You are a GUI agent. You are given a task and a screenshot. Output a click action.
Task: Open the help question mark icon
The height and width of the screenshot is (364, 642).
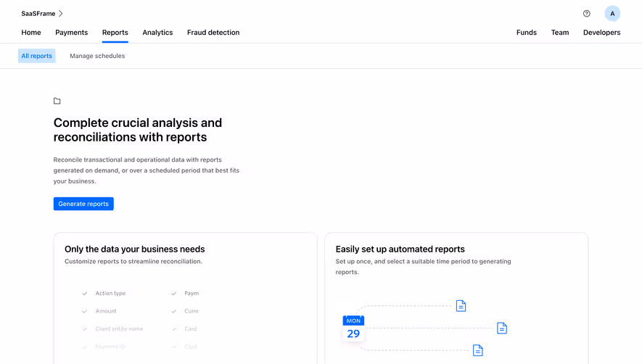[x=587, y=14]
